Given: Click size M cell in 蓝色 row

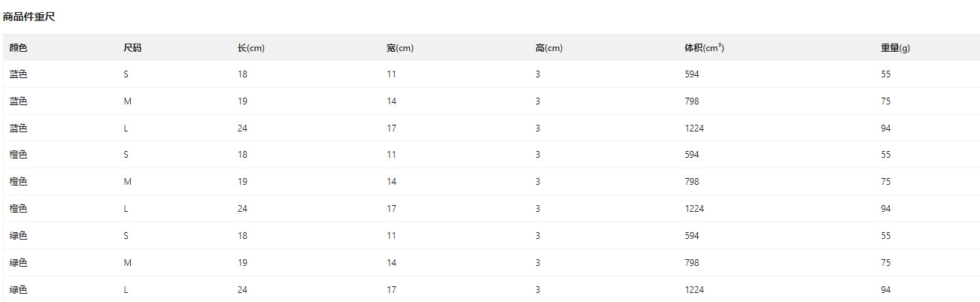Looking at the screenshot, I should (127, 101).
